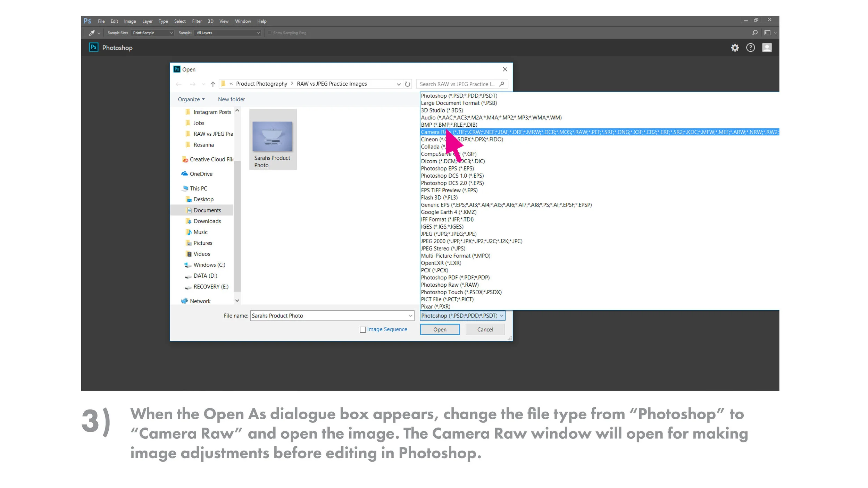Open the Edit menu
Screen dimensions: 868x488
tap(114, 21)
